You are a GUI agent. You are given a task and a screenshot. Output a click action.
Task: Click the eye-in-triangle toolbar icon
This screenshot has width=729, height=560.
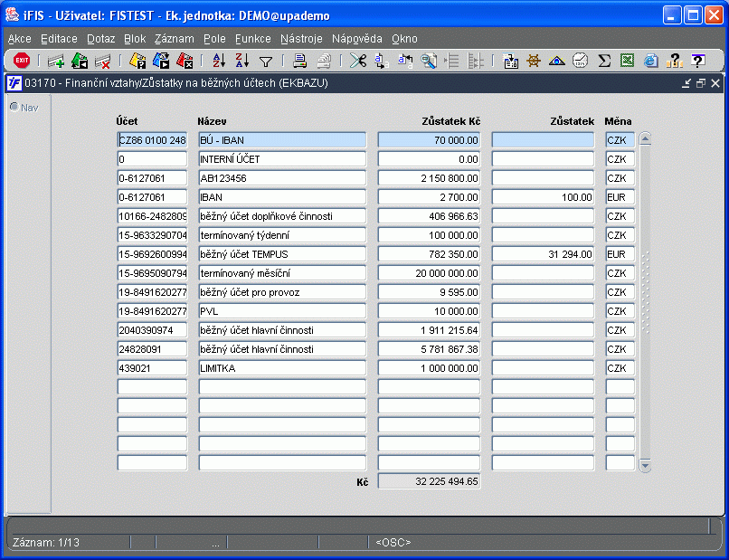(x=557, y=61)
